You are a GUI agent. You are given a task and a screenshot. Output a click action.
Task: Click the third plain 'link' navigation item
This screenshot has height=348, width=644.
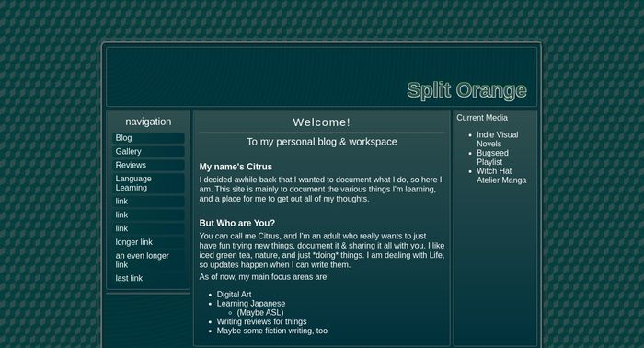pos(148,228)
